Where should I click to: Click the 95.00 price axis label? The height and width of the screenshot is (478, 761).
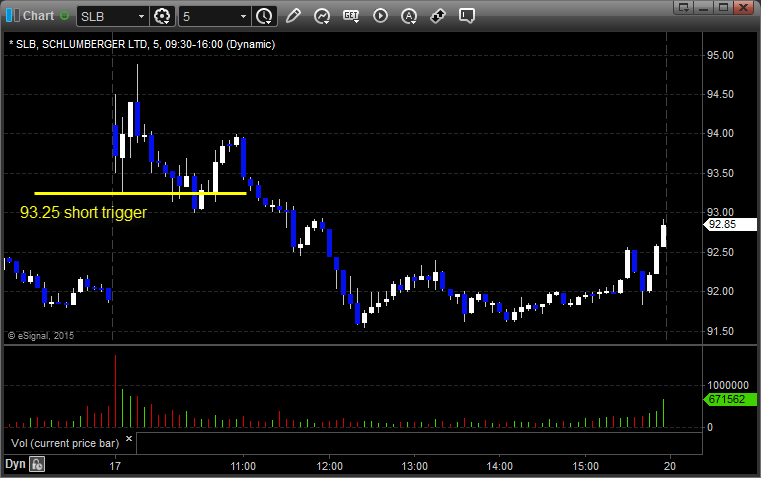(720, 55)
